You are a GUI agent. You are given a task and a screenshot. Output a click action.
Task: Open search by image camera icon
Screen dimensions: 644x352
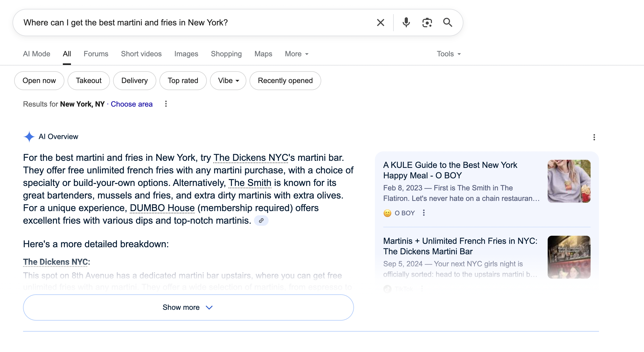point(427,23)
